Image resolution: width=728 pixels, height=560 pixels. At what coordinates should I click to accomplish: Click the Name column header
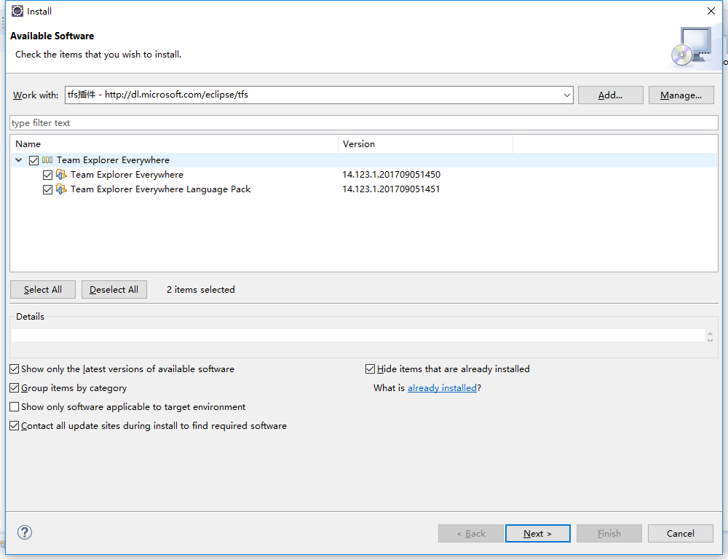174,144
